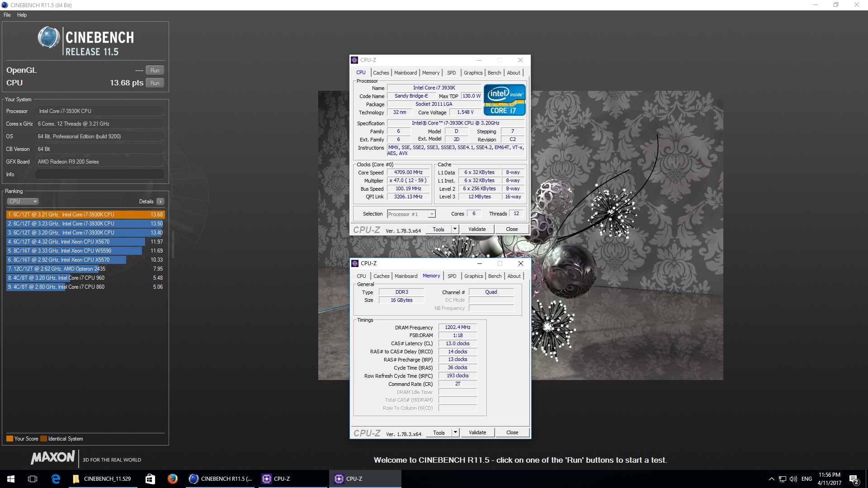This screenshot has width=868, height=488.
Task: Open Windows Store from taskbar
Action: tap(150, 479)
